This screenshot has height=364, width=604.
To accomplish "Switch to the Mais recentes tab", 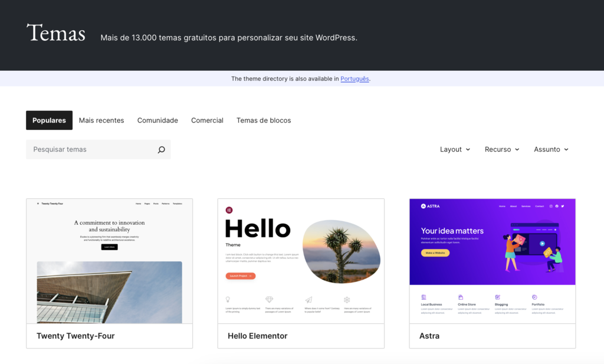I will (101, 120).
